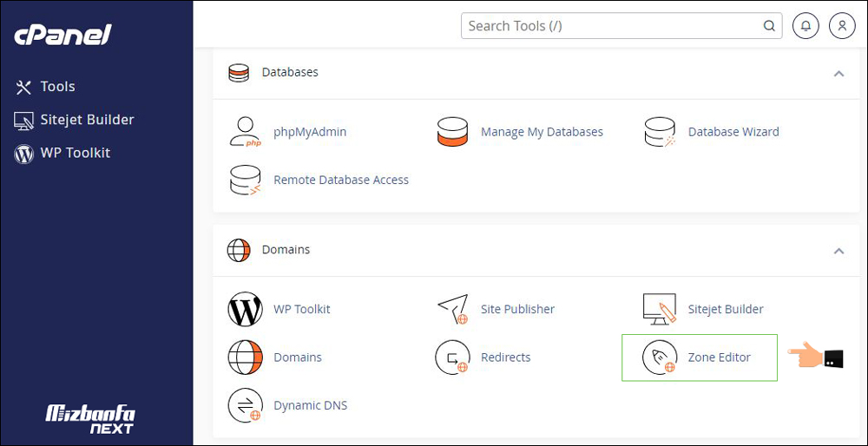Open the phpMyAdmin link
The height and width of the screenshot is (446, 868).
(x=310, y=132)
